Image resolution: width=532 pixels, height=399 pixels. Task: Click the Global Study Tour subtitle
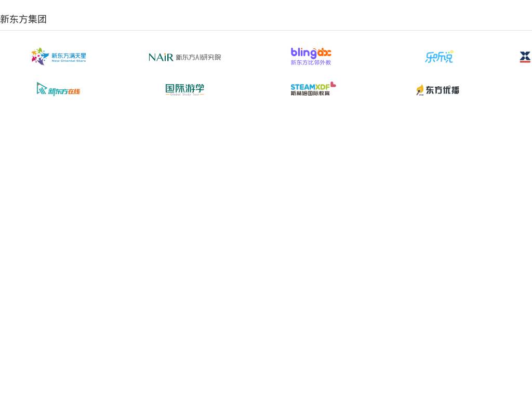184,95
